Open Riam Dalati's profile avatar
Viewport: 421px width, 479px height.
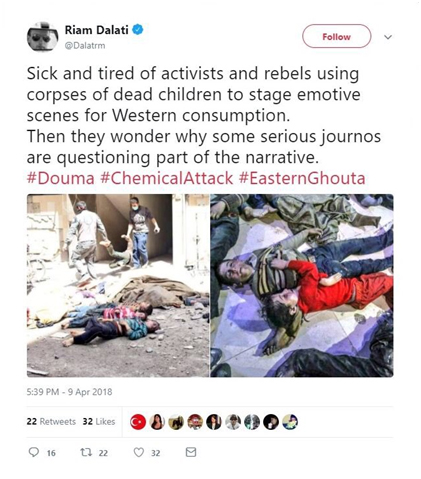point(42,37)
